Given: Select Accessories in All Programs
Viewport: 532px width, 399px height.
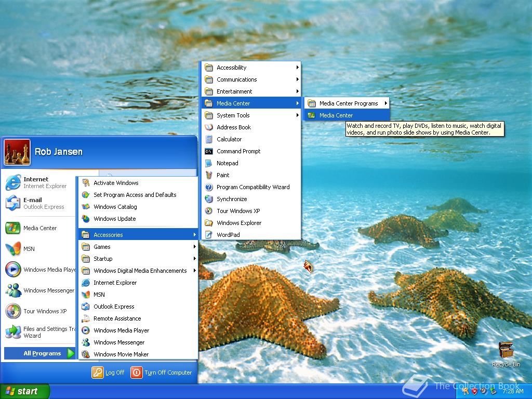Looking at the screenshot, I should click(138, 235).
